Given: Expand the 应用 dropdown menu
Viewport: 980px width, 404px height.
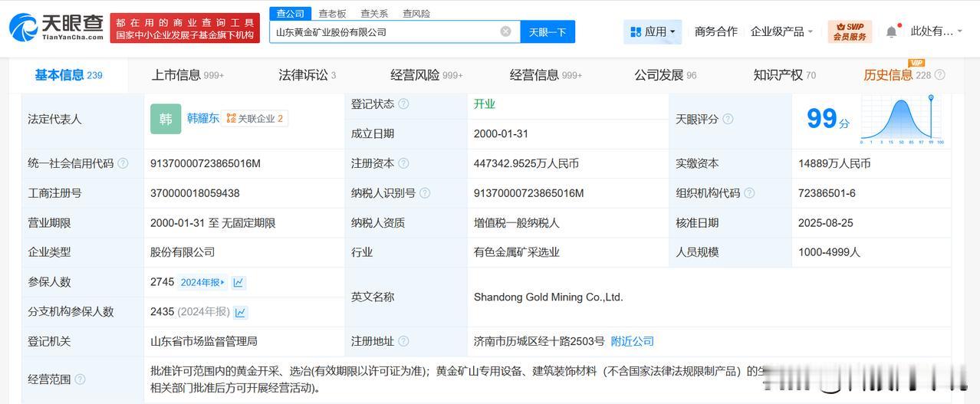Looking at the screenshot, I should coord(652,31).
